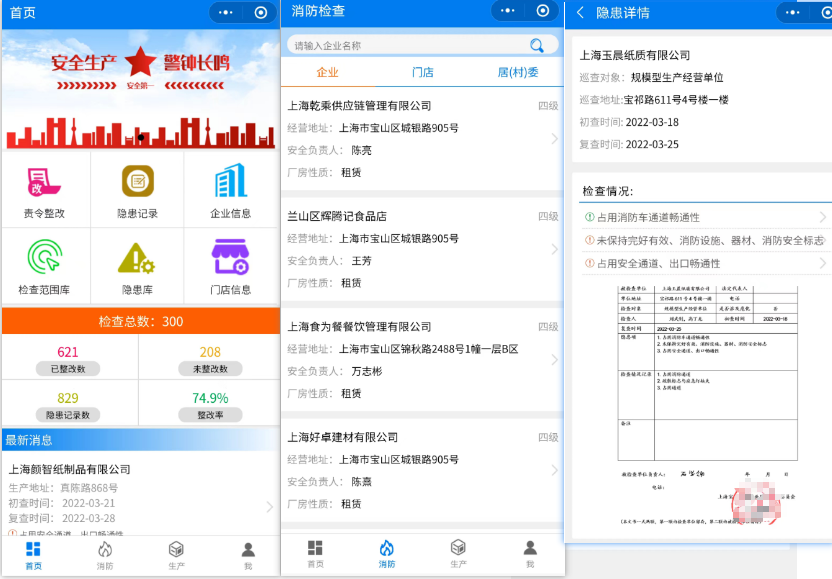Screen dimensions: 832x579
Task: Open the 责令整改 icon on home page
Action: coord(44,181)
